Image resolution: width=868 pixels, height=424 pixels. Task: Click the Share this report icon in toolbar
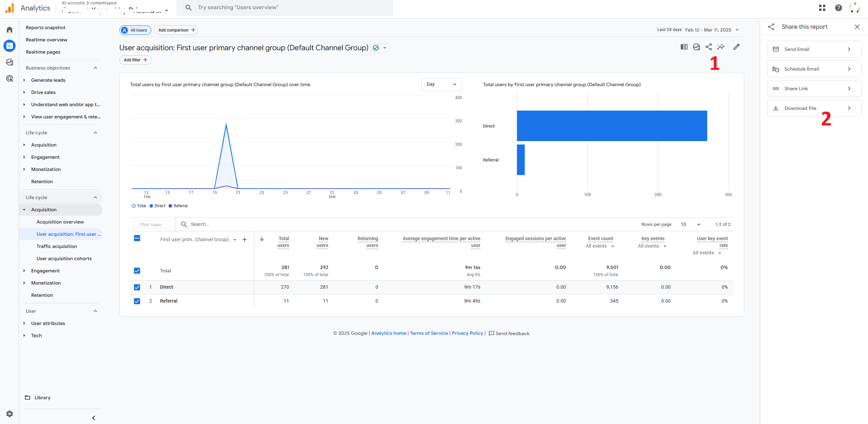tap(709, 47)
